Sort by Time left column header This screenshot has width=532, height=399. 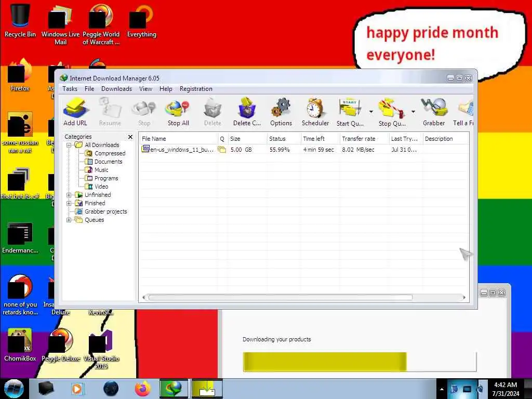pos(320,139)
